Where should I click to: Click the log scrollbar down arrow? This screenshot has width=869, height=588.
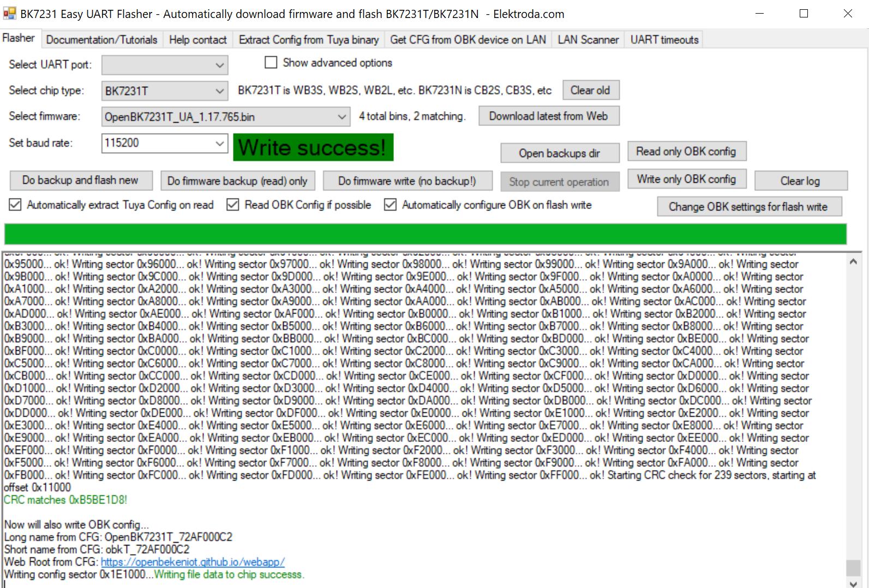(853, 583)
